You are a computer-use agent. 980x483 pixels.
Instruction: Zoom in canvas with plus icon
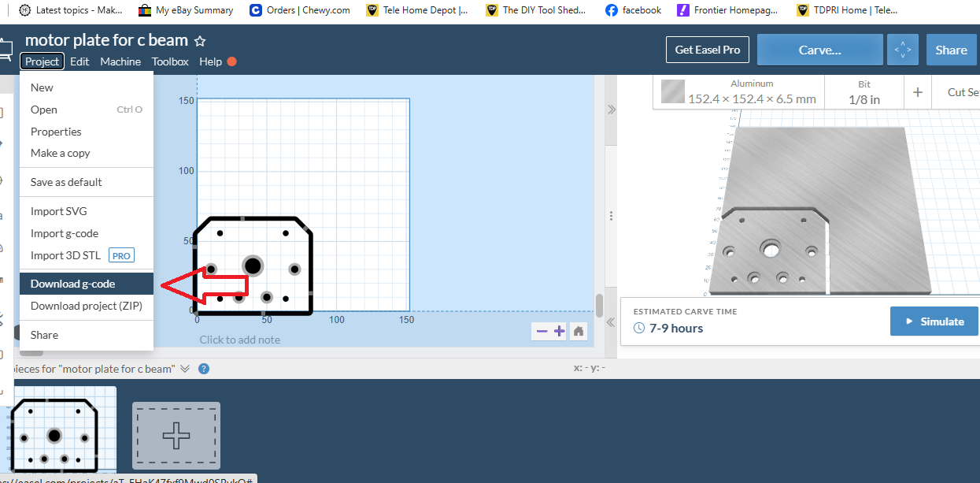(x=559, y=331)
